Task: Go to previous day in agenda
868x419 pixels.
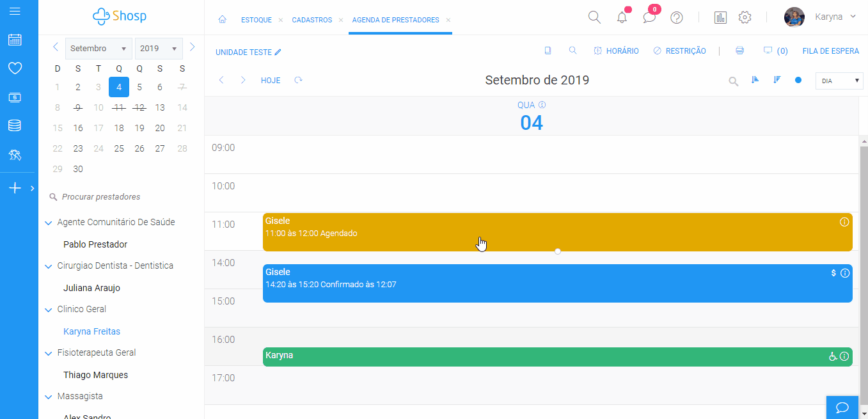Action: (x=221, y=81)
